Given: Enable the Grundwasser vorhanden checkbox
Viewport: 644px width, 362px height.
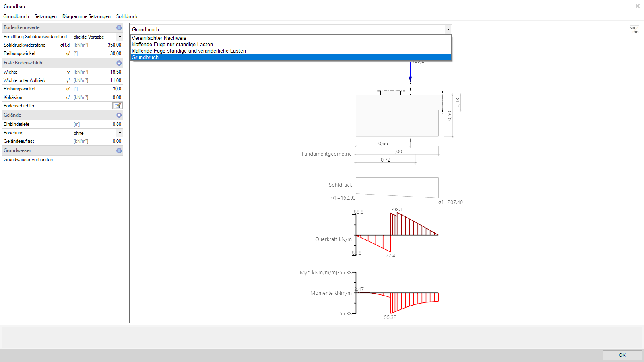Looking at the screenshot, I should [x=119, y=160].
